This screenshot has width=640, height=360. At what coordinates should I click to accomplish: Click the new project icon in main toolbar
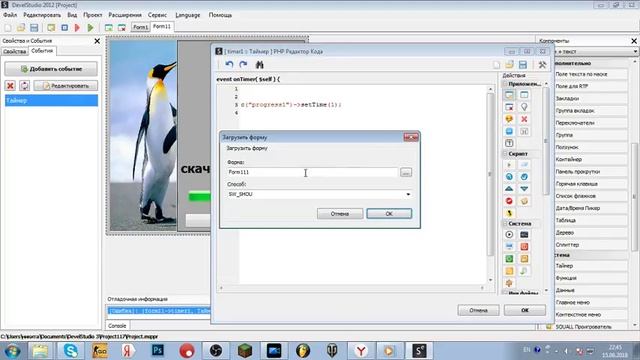(8, 28)
